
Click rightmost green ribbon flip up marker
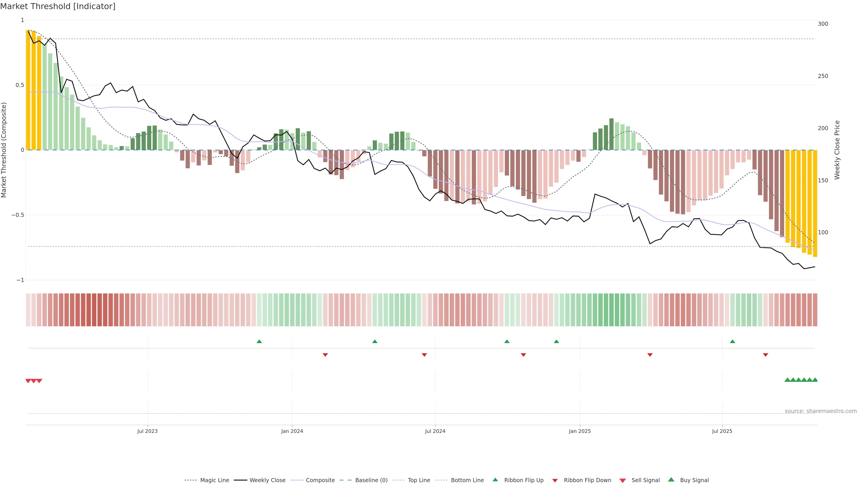point(732,342)
